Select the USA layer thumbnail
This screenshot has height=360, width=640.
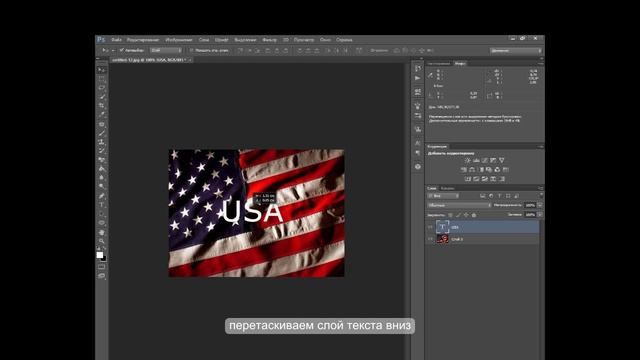coord(442,227)
